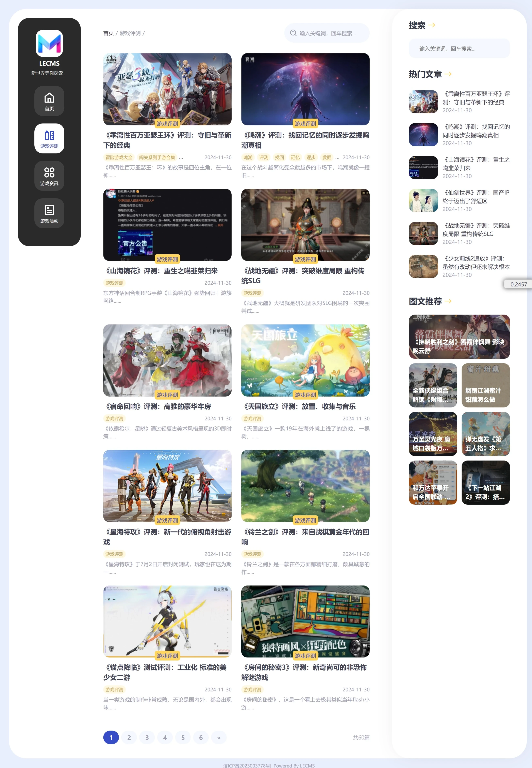Open the 《鸣潮》 review article title

[x=305, y=140]
